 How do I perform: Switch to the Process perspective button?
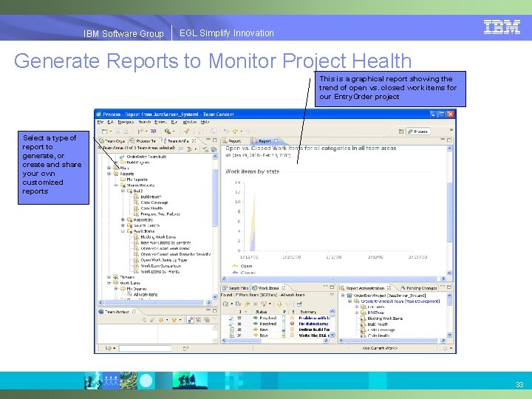418,132
